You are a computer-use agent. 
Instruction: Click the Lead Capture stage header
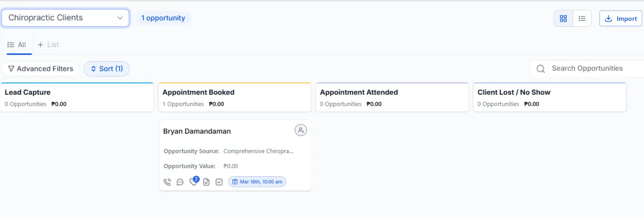(x=28, y=92)
